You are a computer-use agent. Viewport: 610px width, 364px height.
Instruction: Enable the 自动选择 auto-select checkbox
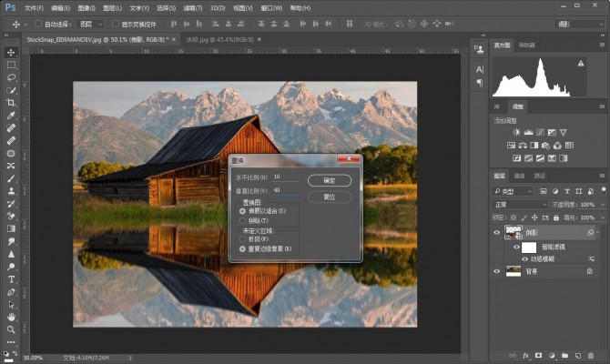(x=41, y=24)
